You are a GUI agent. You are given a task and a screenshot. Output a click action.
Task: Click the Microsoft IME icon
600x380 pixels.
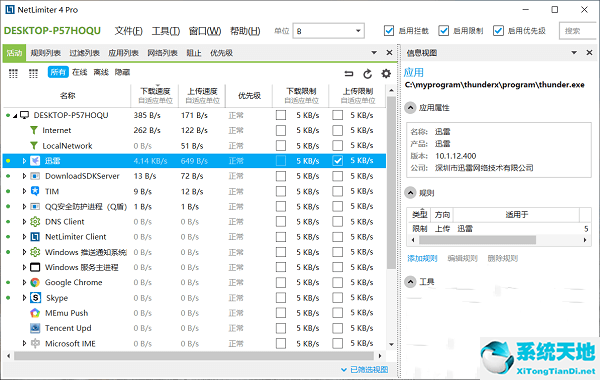coord(35,343)
